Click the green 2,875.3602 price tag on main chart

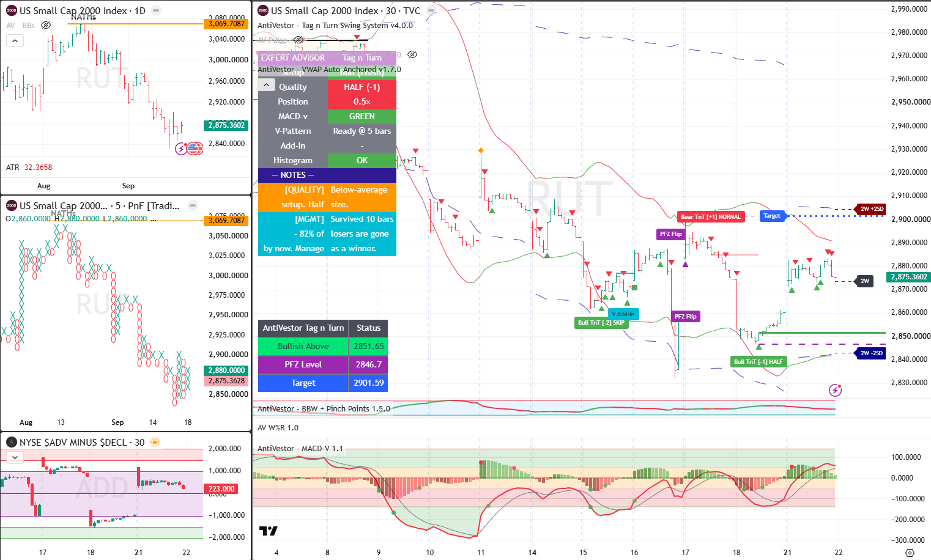click(908, 277)
